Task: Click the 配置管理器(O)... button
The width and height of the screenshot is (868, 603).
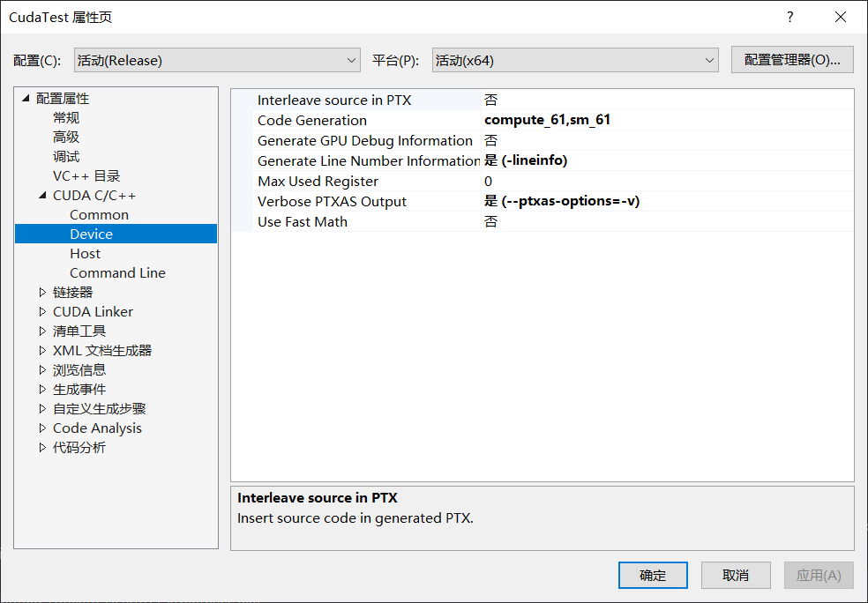Action: click(792, 60)
